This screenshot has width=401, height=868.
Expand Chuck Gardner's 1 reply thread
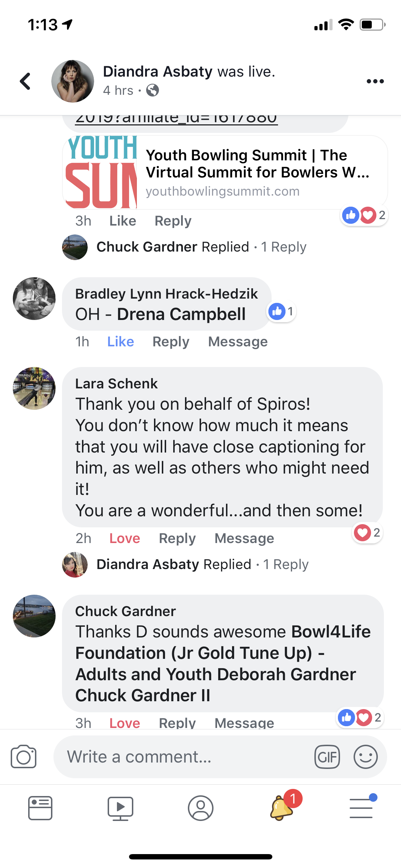[201, 247]
